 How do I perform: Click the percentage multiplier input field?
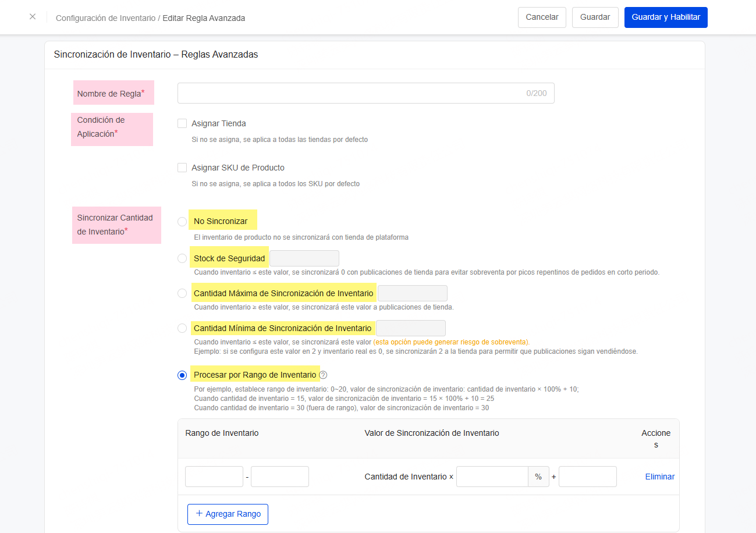tap(492, 477)
